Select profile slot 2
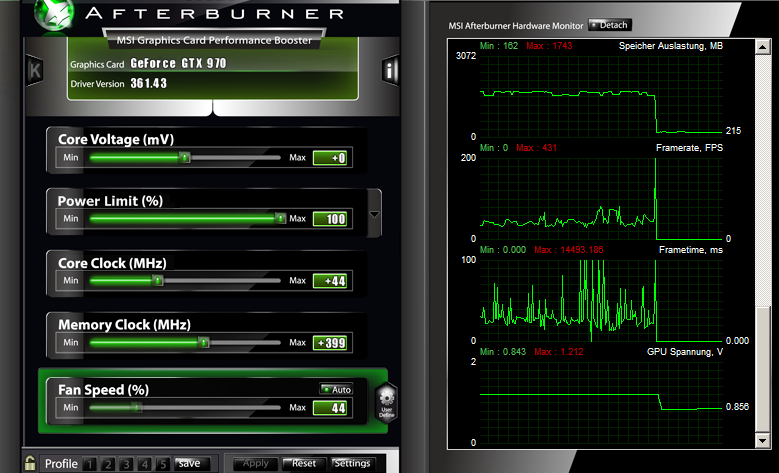Screen dimensions: 779x473 pos(108,464)
